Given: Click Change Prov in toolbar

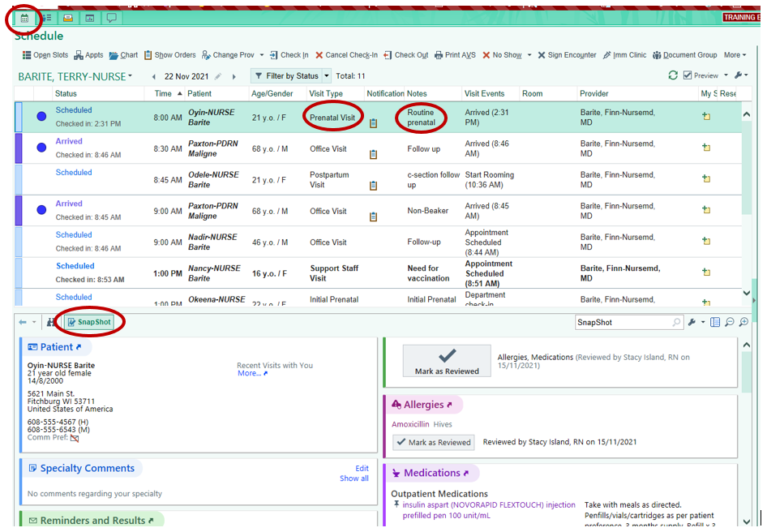Looking at the screenshot, I should click(228, 55).
